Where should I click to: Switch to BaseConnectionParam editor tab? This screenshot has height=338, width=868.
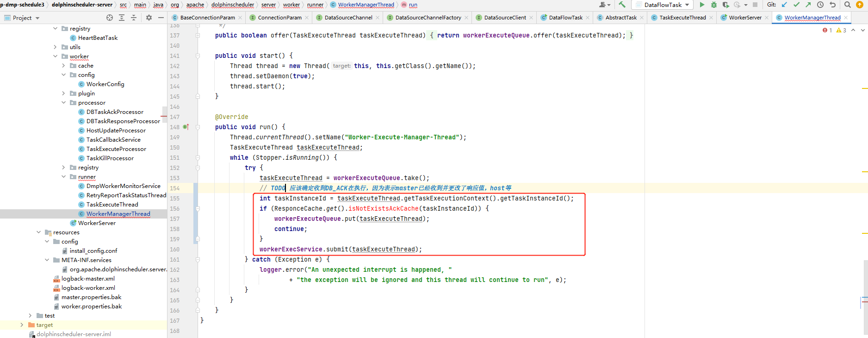click(207, 18)
